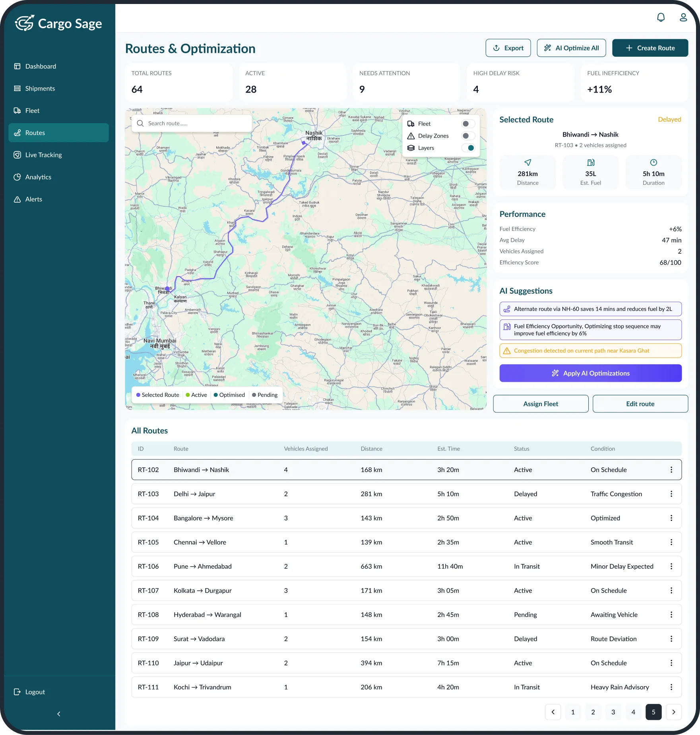Select the Routes menu item
The image size is (700, 735).
35,132
